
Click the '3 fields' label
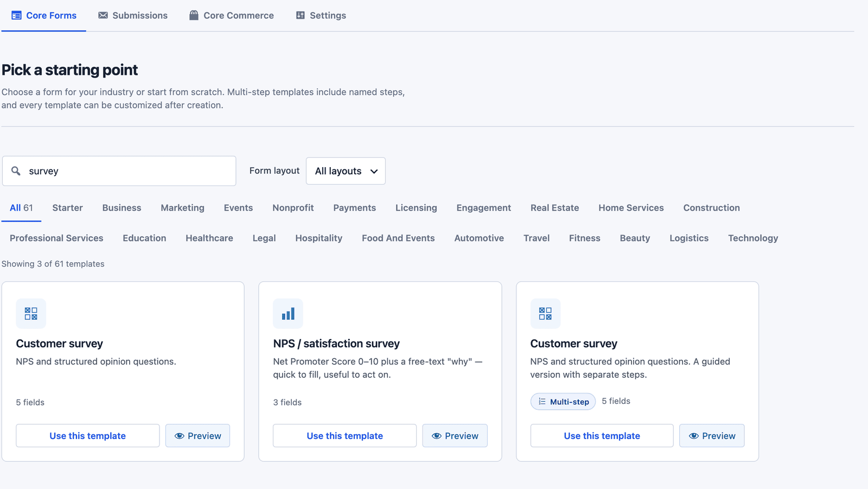(x=288, y=402)
